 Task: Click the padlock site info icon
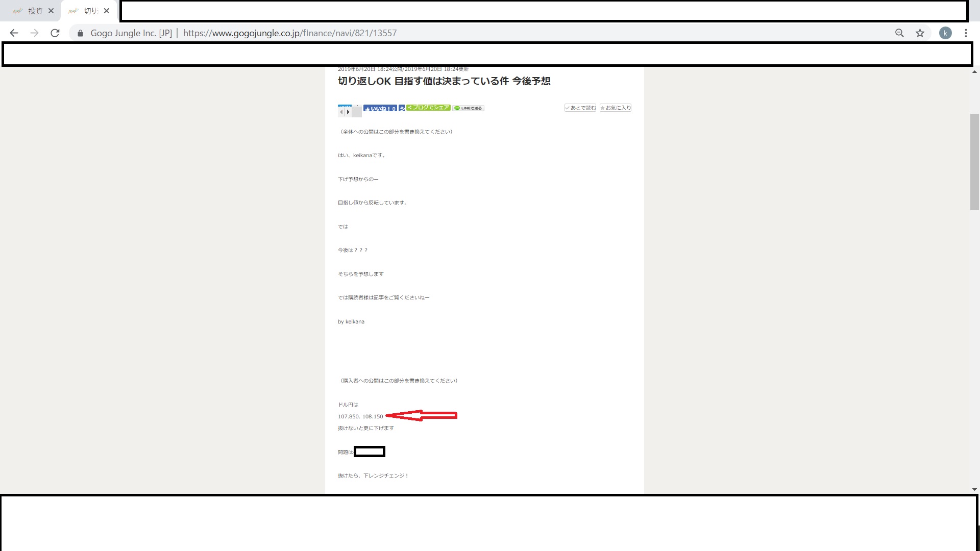pyautogui.click(x=80, y=33)
